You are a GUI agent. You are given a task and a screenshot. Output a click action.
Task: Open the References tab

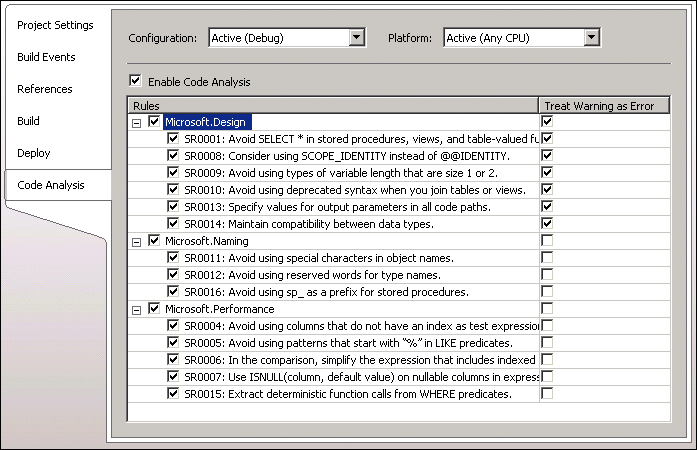pos(44,89)
